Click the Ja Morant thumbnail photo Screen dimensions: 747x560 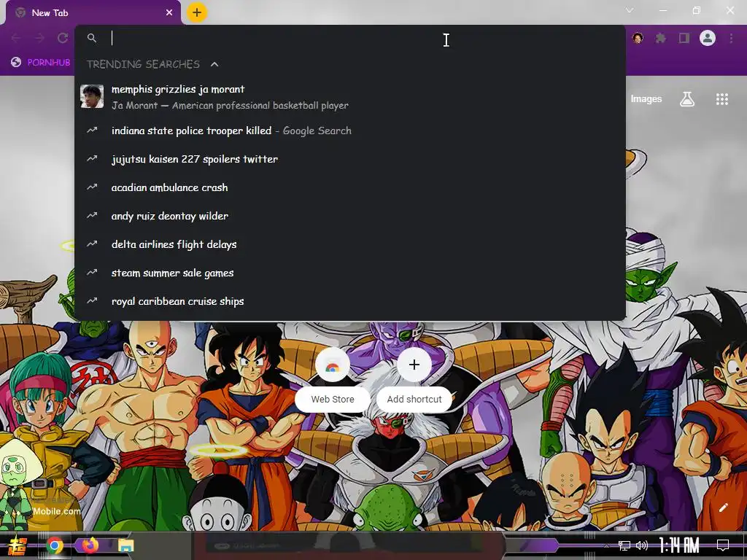[92, 97]
